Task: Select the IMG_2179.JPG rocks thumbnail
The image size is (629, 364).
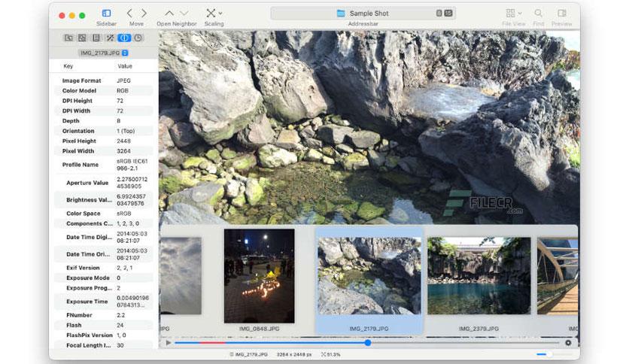Action: [369, 275]
